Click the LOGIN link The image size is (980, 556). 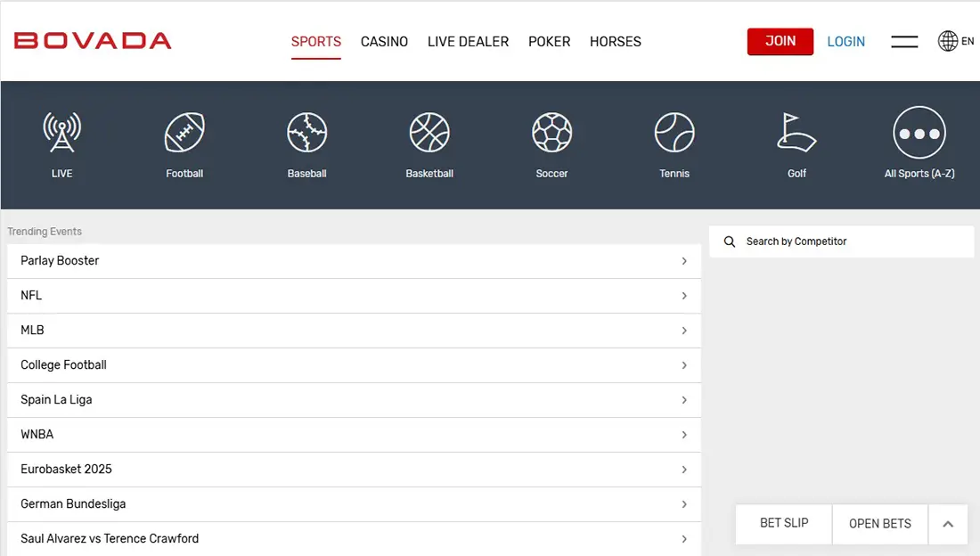point(845,42)
